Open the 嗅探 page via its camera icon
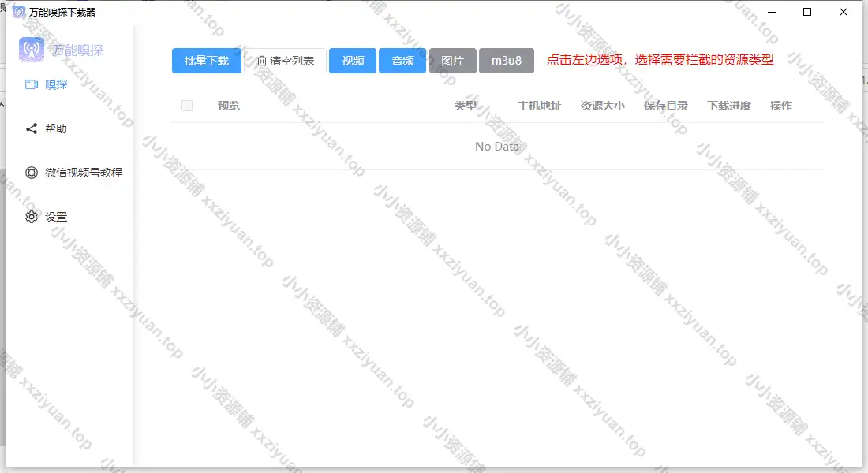 tap(32, 84)
